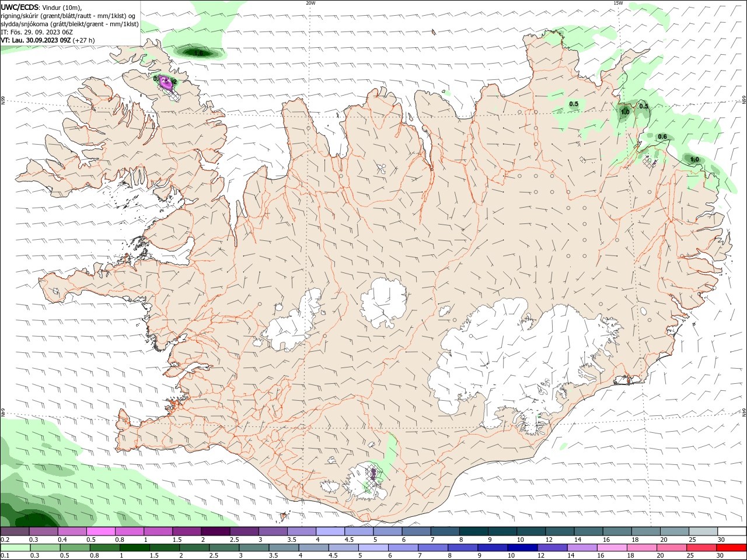Screen dimensions: 747x560
Task: Select the pinkish-red swatch labeled 25 in lower legend
Action: (701, 548)
